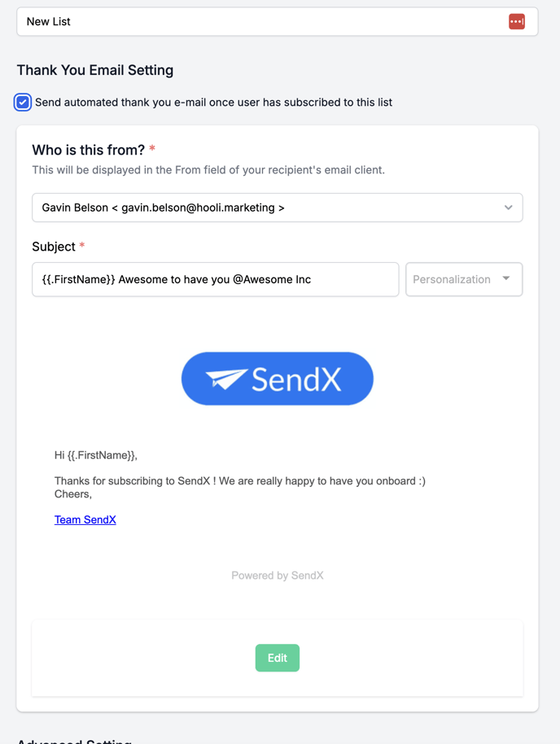Click the From field description helper text
Image resolution: width=560 pixels, height=744 pixels.
[208, 170]
